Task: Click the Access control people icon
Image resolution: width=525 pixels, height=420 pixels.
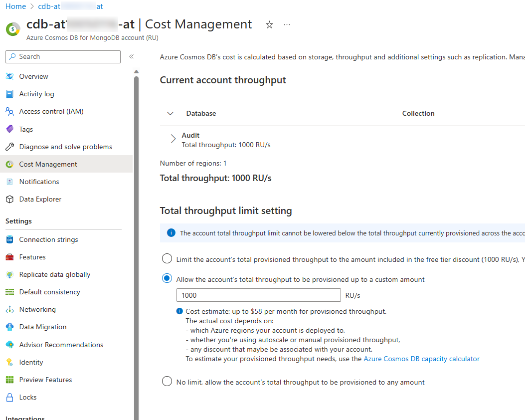Action: [9, 112]
